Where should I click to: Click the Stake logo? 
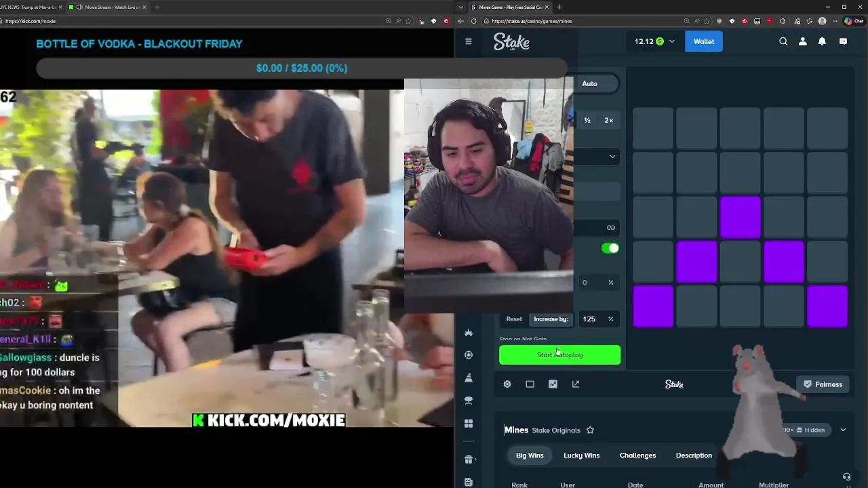click(511, 42)
